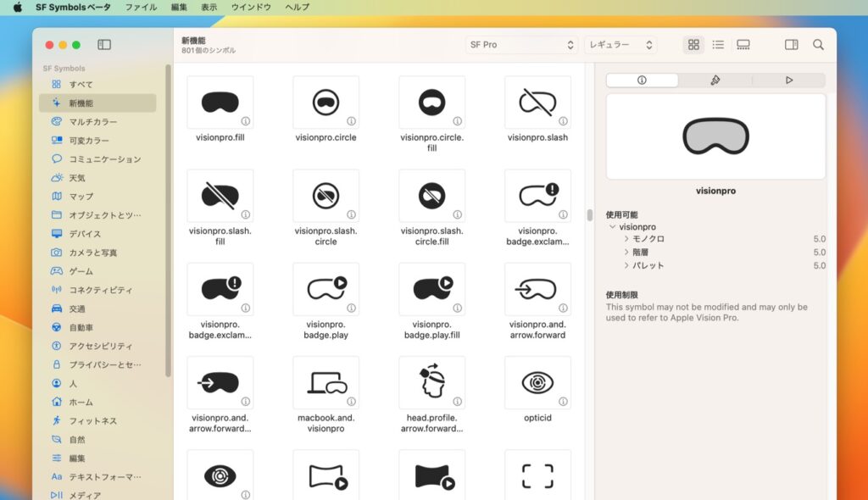Image resolution: width=868 pixels, height=500 pixels.
Task: Open symbol search with the magnifier icon
Action: click(817, 45)
